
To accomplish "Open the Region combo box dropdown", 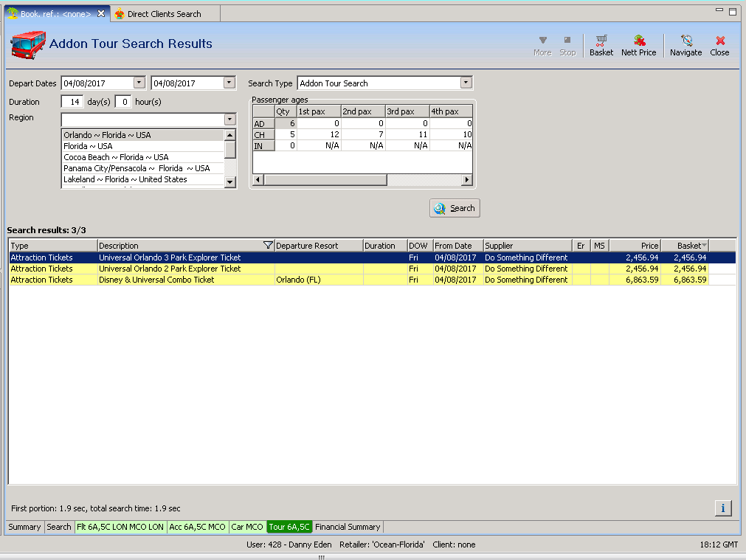I will (229, 120).
